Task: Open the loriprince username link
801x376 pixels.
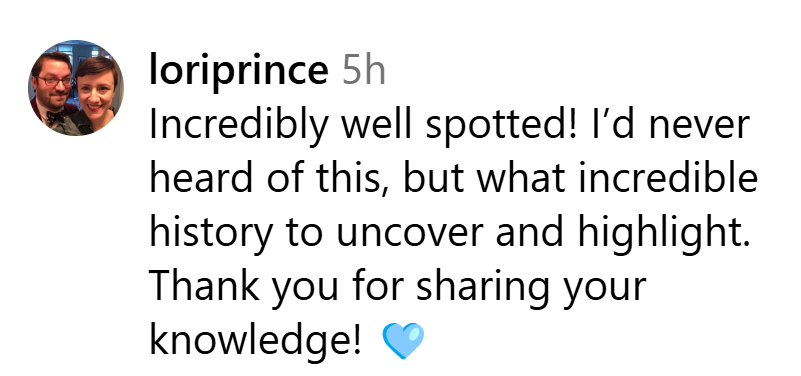Action: tap(239, 73)
